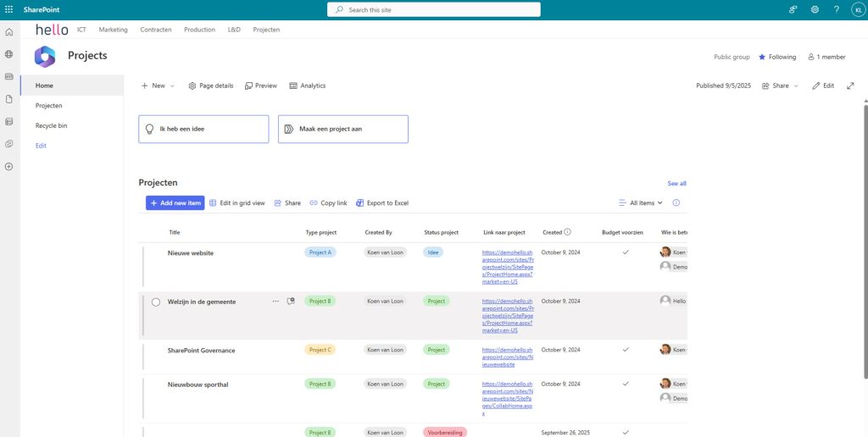Viewport: 868px width, 437px height.
Task: Open the ICT hub navigation item
Action: (81, 30)
